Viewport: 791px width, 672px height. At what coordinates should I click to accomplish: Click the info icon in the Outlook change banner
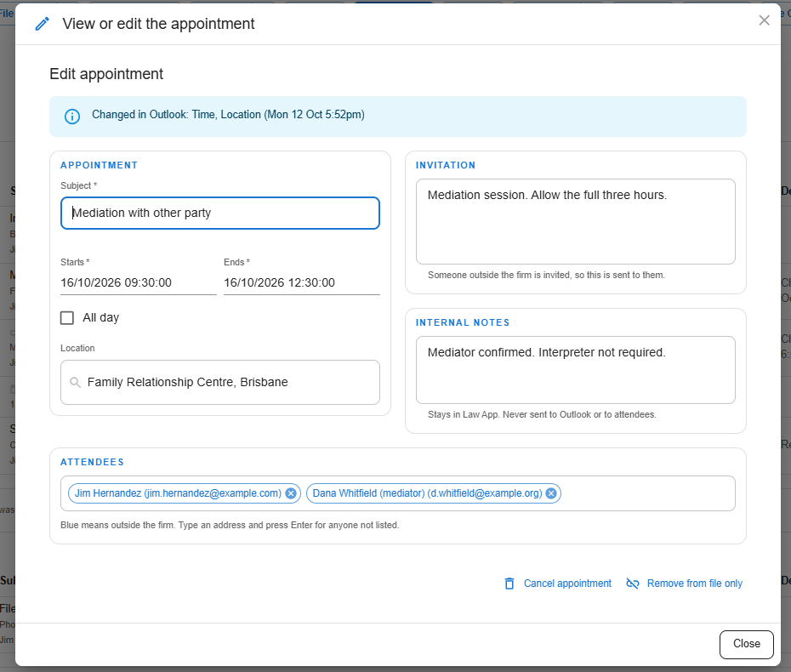pyautogui.click(x=72, y=117)
